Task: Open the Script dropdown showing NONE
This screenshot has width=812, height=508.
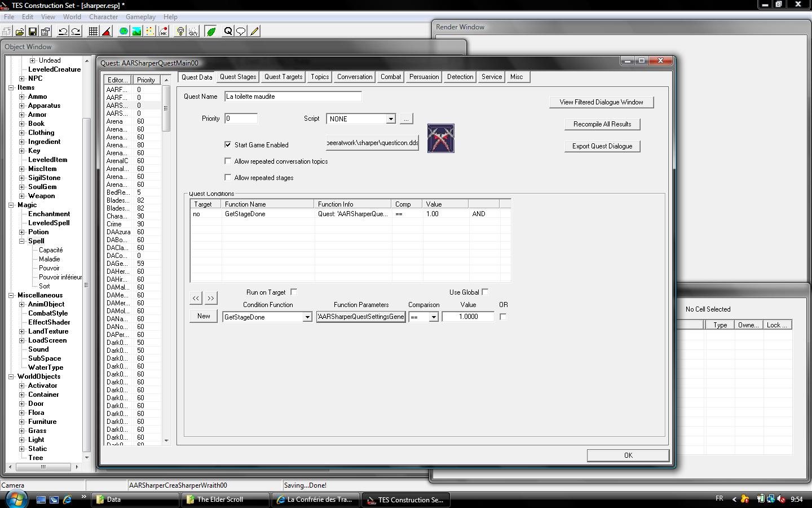Action: pyautogui.click(x=390, y=119)
